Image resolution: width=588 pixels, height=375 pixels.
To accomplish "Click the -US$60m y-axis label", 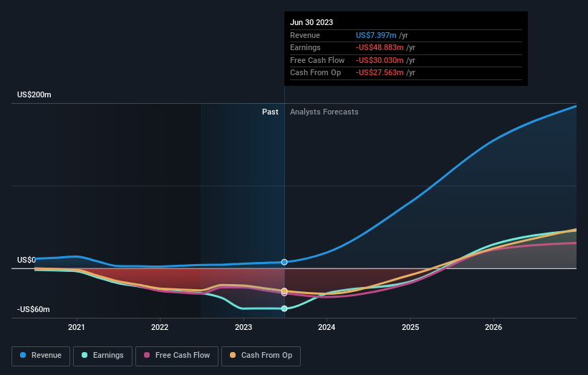I will 34,309.
